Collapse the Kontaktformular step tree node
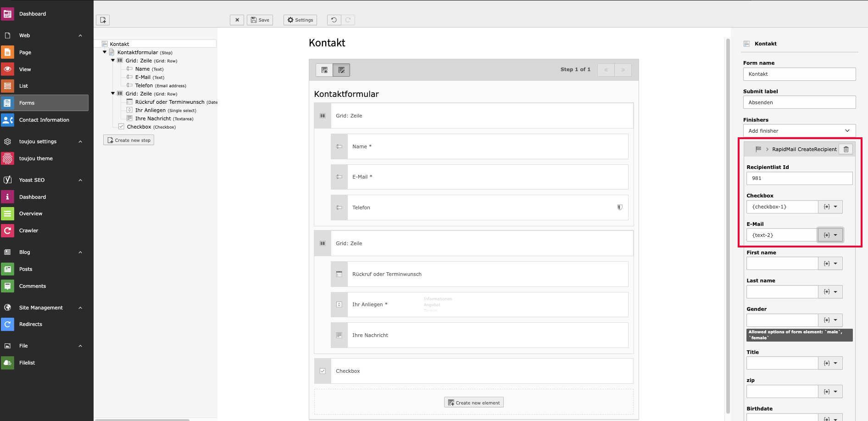The width and height of the screenshot is (868, 421). [105, 52]
